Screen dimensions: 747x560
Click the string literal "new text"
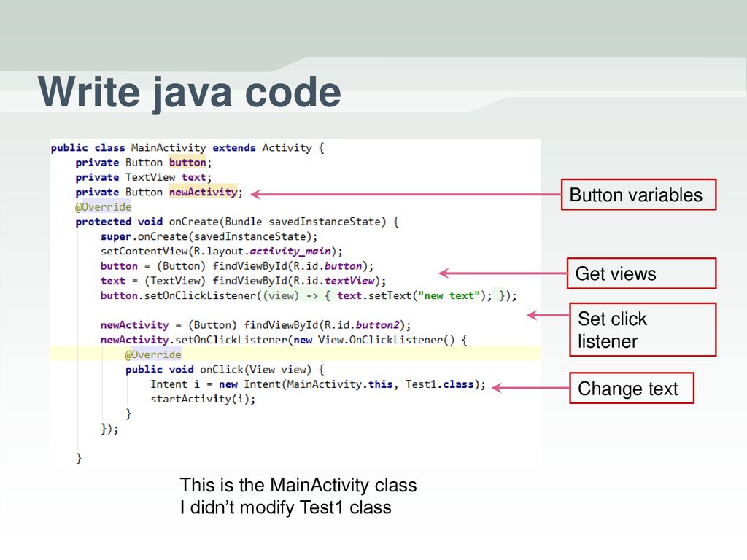coord(449,296)
